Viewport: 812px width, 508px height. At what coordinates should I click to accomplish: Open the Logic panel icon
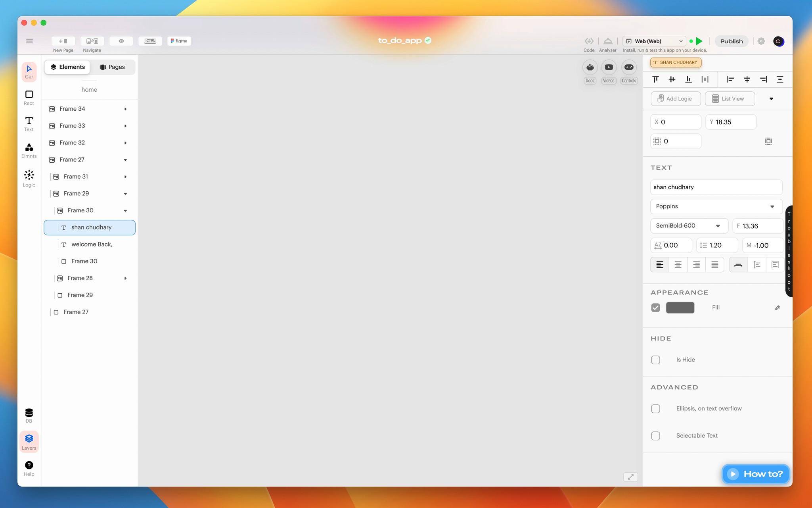tap(29, 178)
